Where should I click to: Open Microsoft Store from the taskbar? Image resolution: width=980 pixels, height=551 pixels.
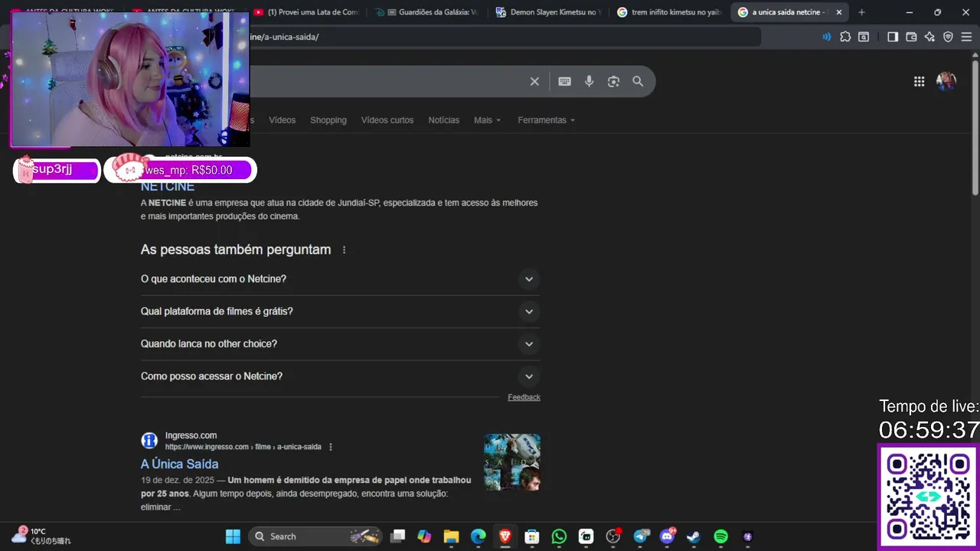(x=531, y=536)
